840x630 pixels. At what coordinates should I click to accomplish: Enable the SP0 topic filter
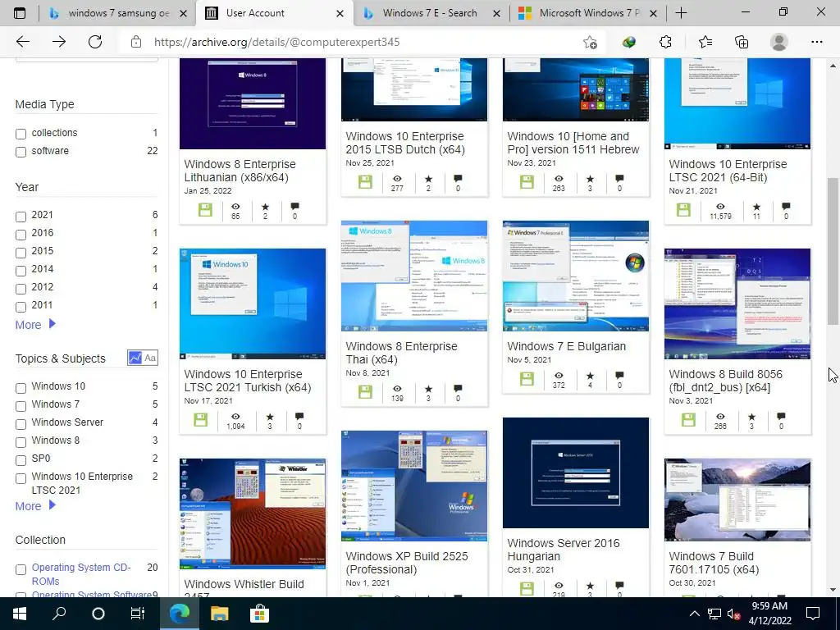click(21, 460)
